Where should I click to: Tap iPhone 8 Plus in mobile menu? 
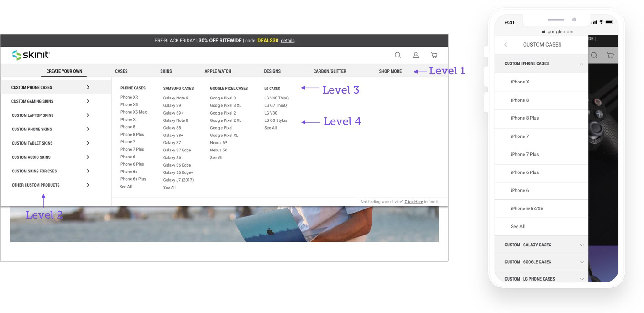(541, 118)
